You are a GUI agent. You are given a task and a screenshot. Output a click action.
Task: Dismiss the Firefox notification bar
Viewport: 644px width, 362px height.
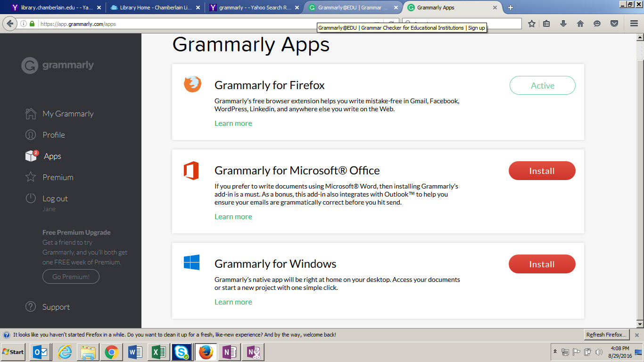pos(637,335)
